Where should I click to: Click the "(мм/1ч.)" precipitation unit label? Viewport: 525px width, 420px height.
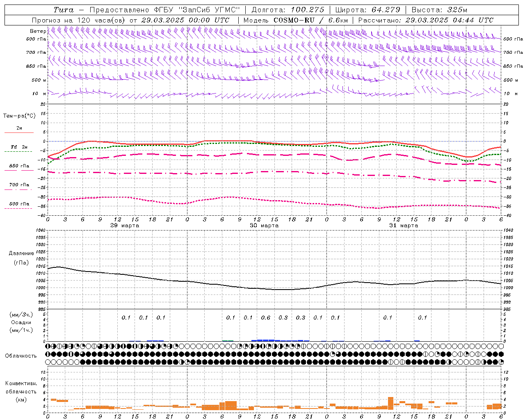(x=21, y=330)
